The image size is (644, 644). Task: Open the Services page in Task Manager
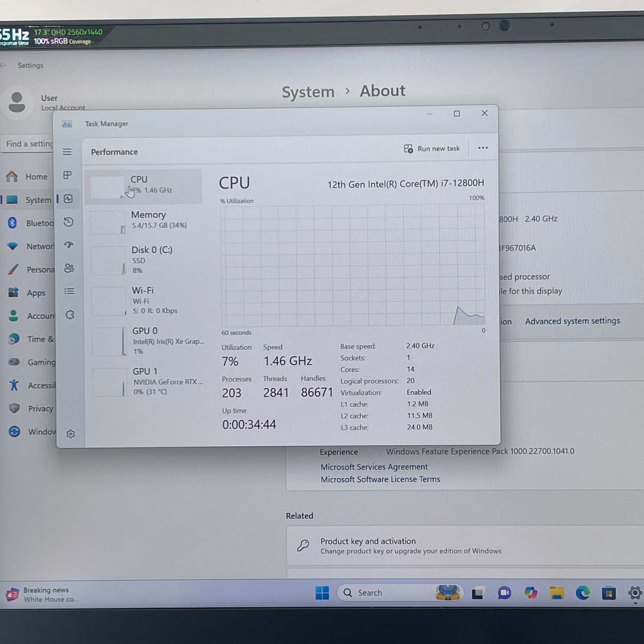point(70,315)
